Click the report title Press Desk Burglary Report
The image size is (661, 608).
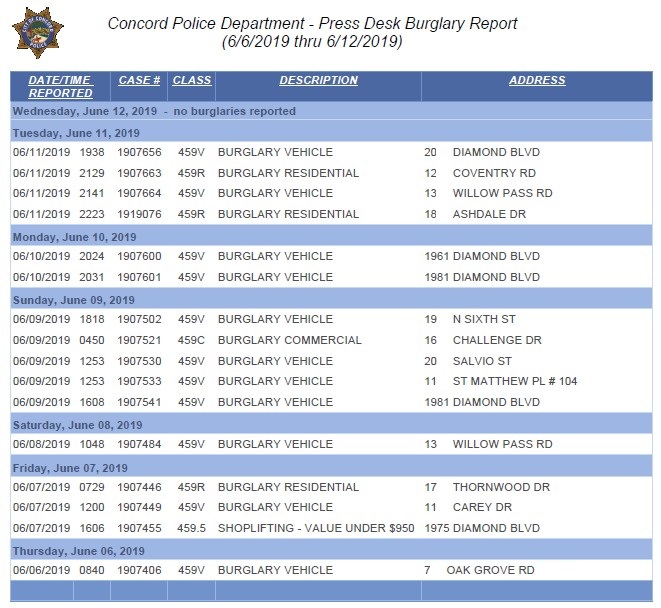pos(311,23)
